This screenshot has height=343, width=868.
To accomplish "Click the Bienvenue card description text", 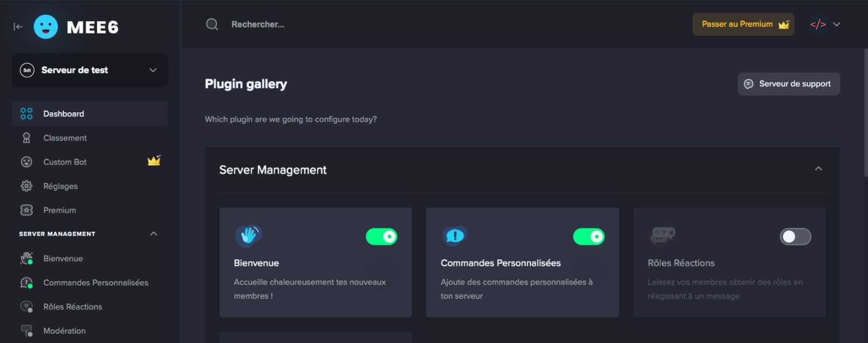I will coord(310,289).
